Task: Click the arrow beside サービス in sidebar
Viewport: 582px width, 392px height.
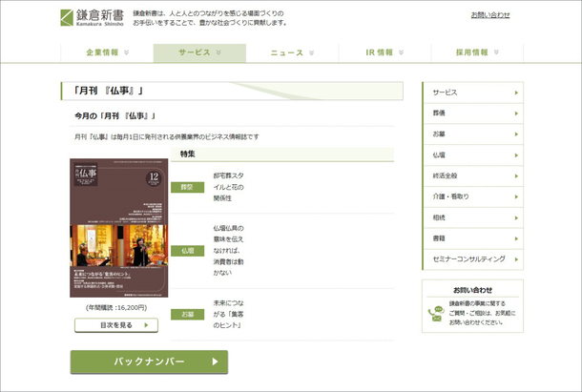Action: click(x=516, y=93)
